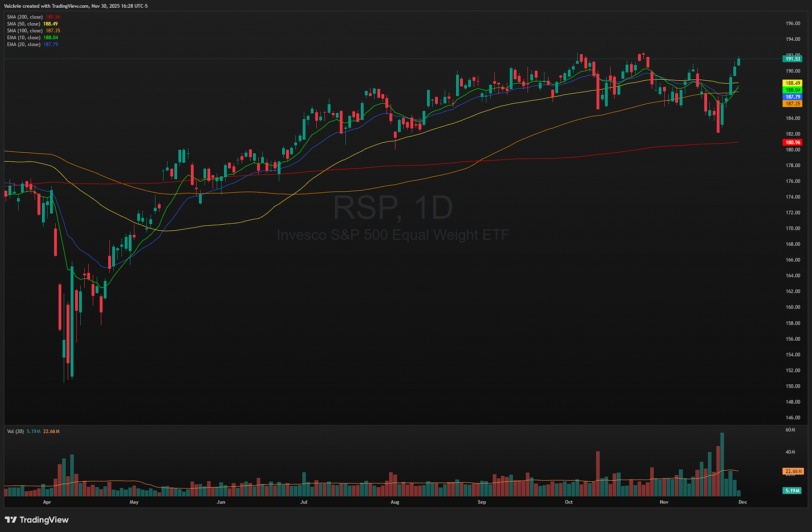Click the 190.00 price axis label
812x532 pixels.
point(793,71)
